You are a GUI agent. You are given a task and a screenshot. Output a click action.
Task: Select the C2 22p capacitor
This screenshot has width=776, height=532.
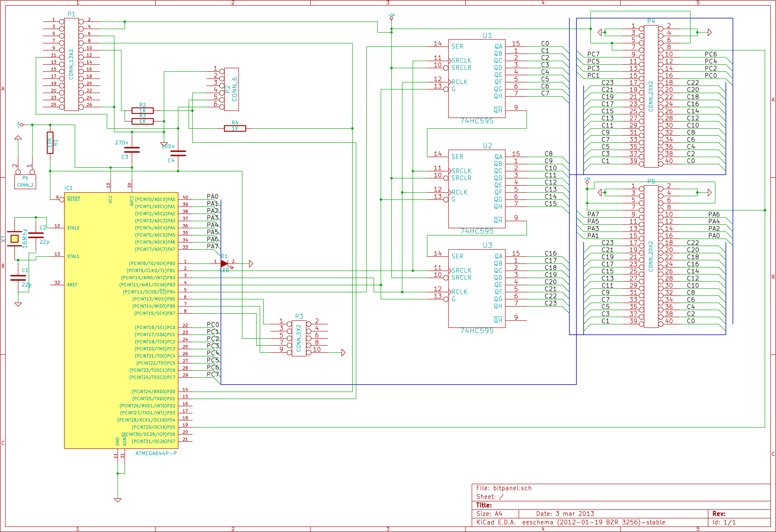tap(36, 235)
